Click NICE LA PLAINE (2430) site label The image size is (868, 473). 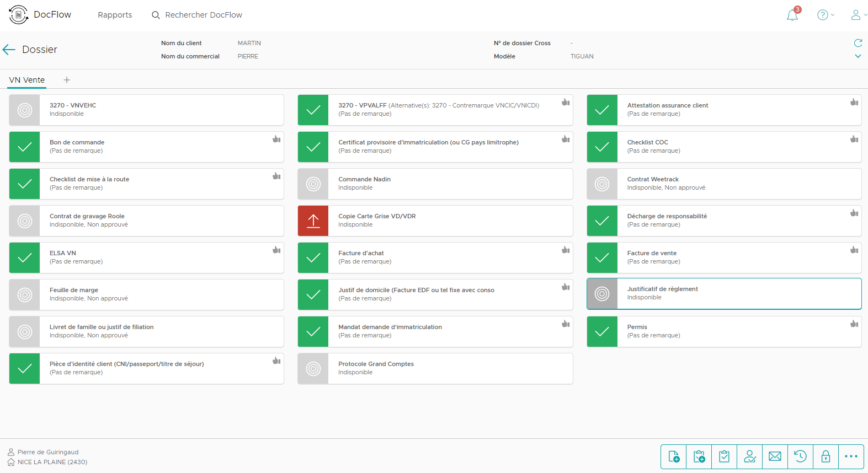[52, 462]
